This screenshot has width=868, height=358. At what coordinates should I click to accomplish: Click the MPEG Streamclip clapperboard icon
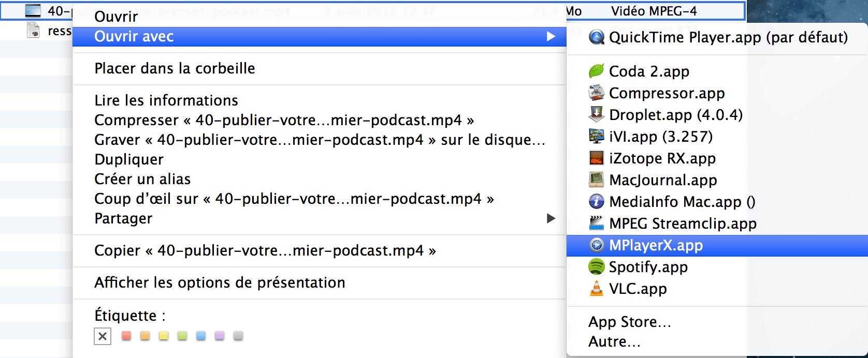pos(597,223)
